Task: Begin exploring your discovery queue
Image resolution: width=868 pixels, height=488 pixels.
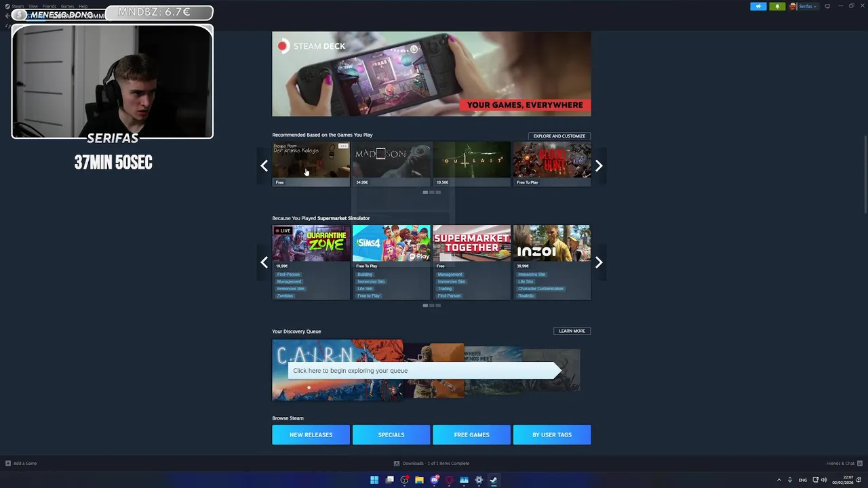Action: pyautogui.click(x=425, y=371)
